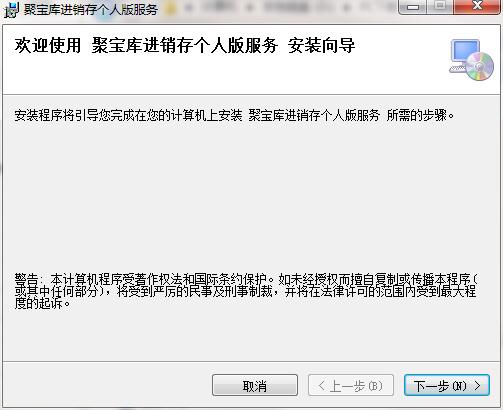
Task: Go back using the 上一步(B) button
Action: point(351,385)
